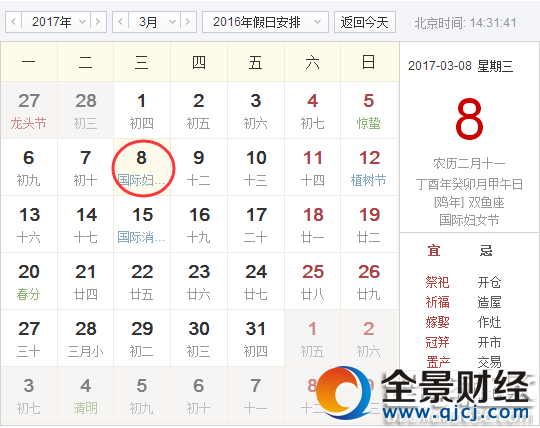540x428 pixels.
Task: Select March 8 国际妇女节 date cell
Action: [142, 168]
